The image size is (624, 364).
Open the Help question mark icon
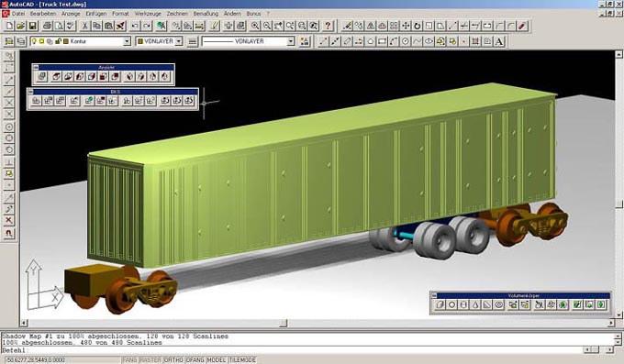click(x=328, y=27)
